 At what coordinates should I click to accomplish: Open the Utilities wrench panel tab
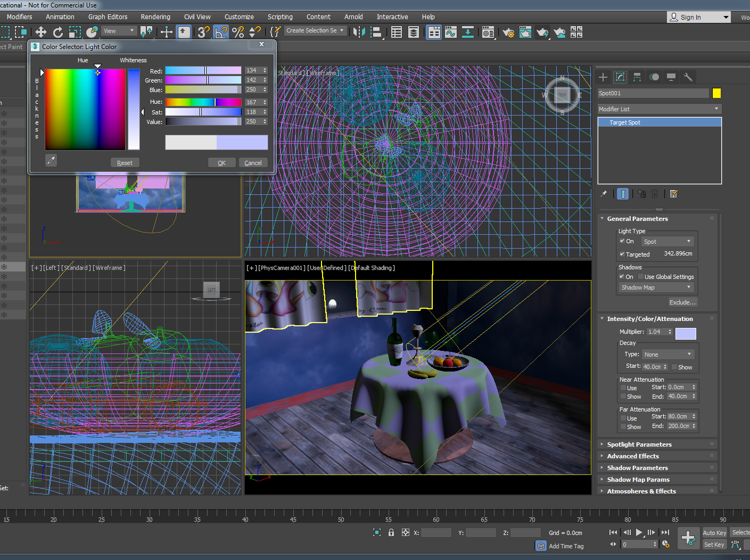[688, 77]
